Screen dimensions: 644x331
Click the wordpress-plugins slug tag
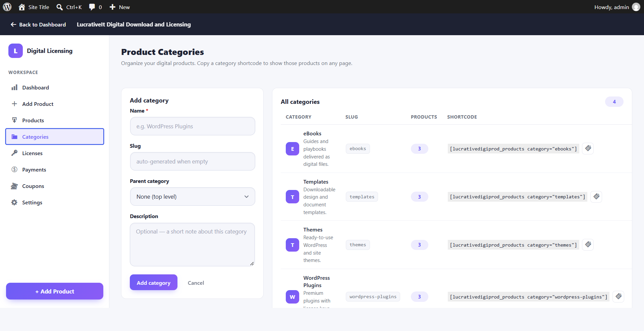pyautogui.click(x=373, y=296)
